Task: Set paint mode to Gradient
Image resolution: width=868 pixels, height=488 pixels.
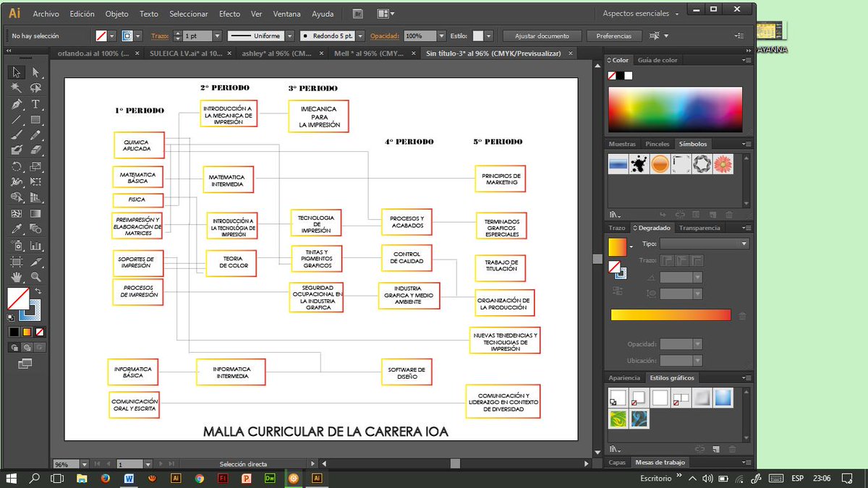Action: tap(27, 332)
